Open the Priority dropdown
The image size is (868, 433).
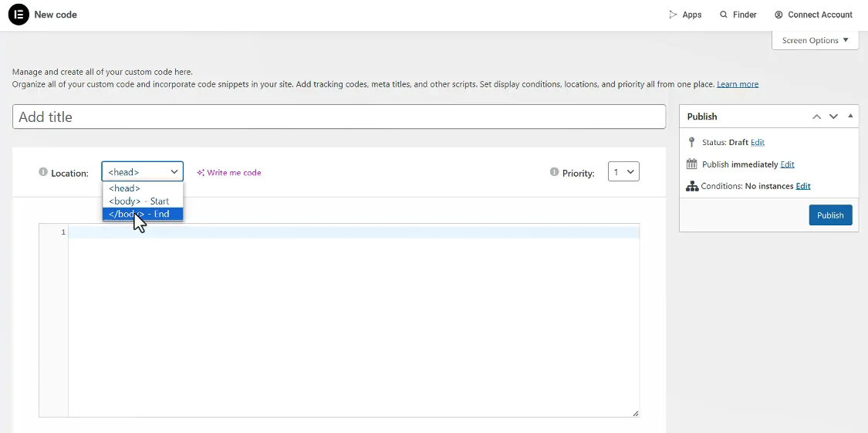(623, 172)
